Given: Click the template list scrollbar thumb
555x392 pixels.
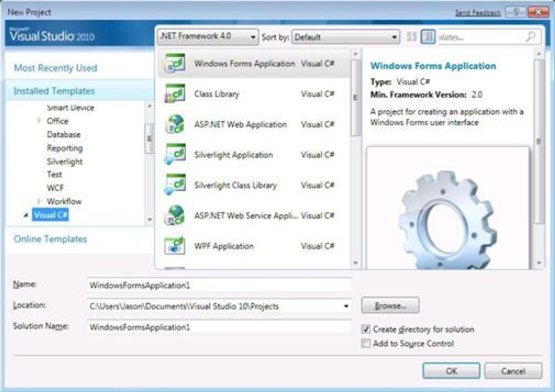Looking at the screenshot, I should (x=355, y=98).
